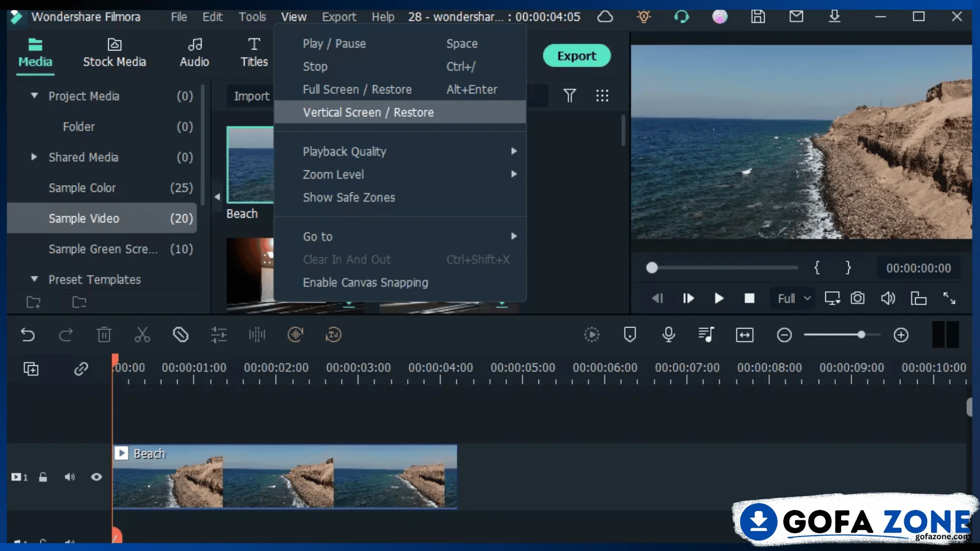Image resolution: width=980 pixels, height=551 pixels.
Task: Click the Add Track icon in timeline
Action: 31,369
